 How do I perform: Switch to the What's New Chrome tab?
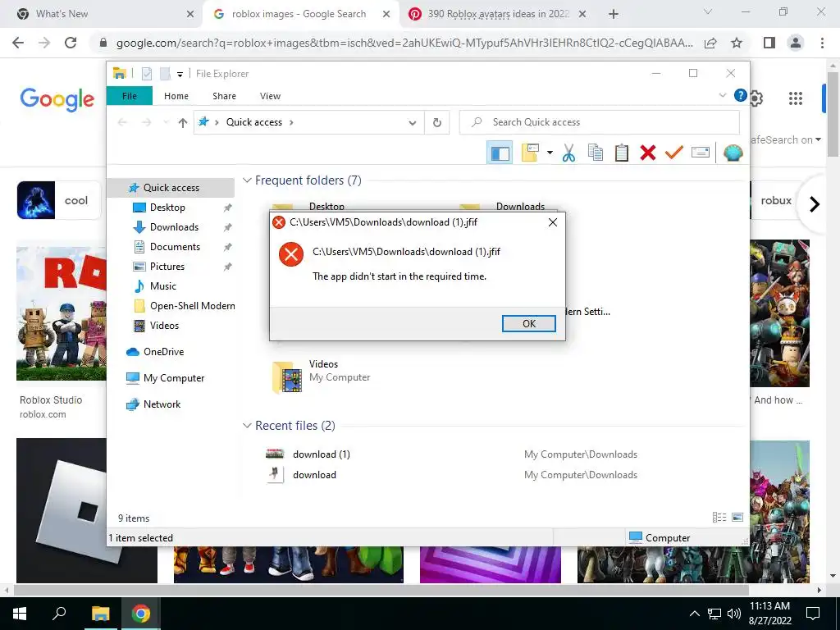click(102, 14)
